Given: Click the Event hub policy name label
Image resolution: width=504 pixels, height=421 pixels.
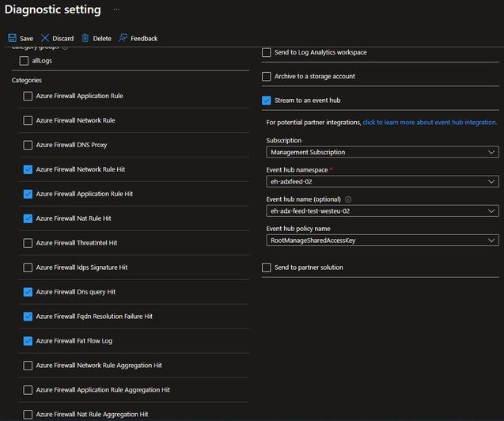Looking at the screenshot, I should click(298, 229).
